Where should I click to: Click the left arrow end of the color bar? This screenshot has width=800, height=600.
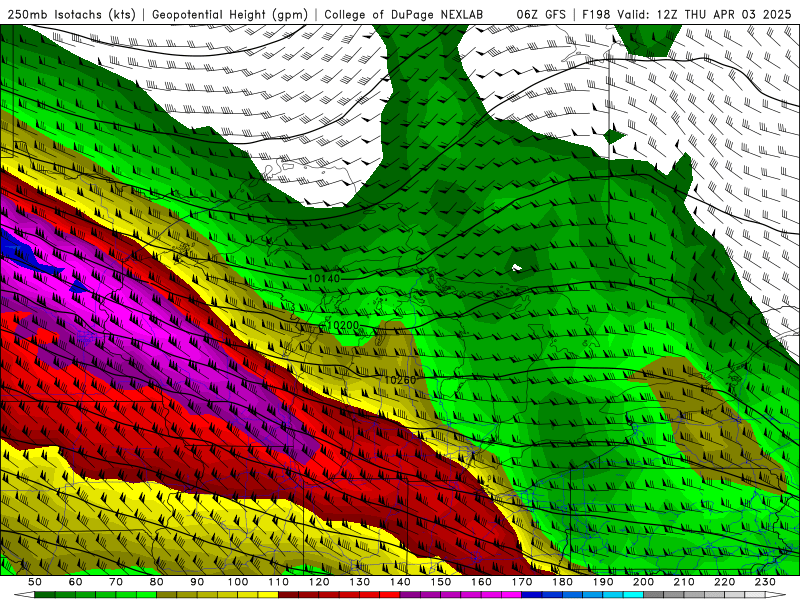[23, 595]
